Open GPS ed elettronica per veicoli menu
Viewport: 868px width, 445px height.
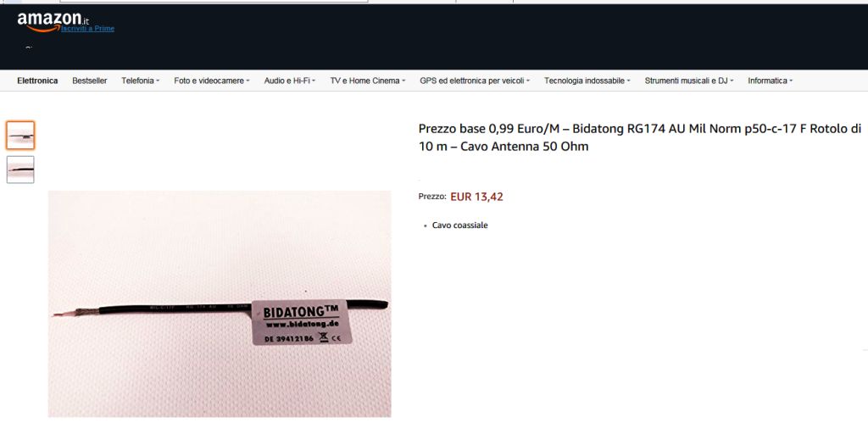(x=475, y=81)
